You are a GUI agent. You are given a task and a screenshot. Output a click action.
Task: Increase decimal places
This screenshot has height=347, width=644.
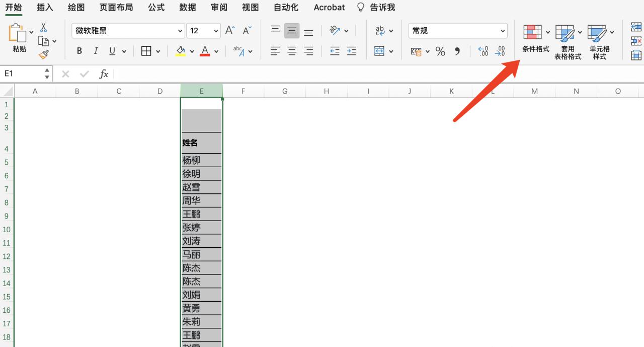point(483,51)
